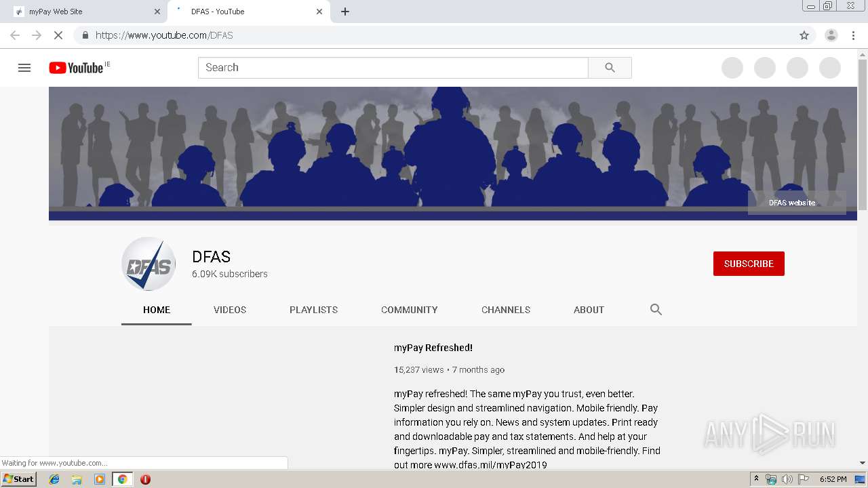Focus the YouTube Search field
The height and width of the screenshot is (488, 868).
tap(393, 68)
